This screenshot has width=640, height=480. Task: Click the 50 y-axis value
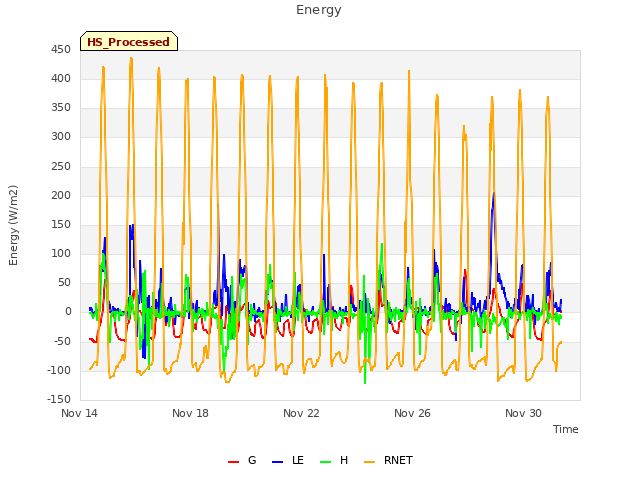click(64, 282)
